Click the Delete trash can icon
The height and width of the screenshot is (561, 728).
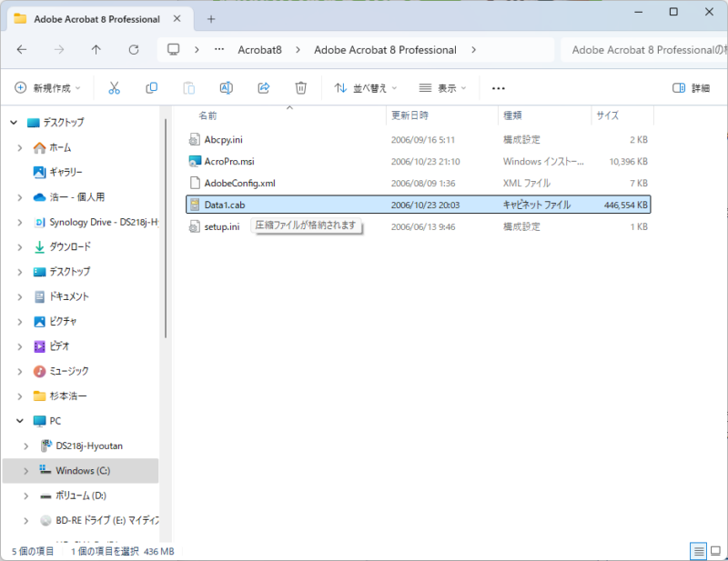click(301, 87)
